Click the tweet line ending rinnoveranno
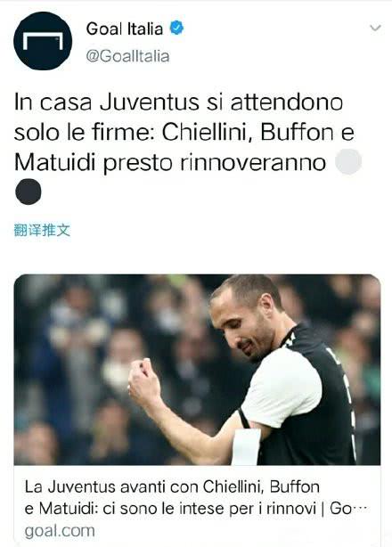392x547 pixels. [170, 163]
